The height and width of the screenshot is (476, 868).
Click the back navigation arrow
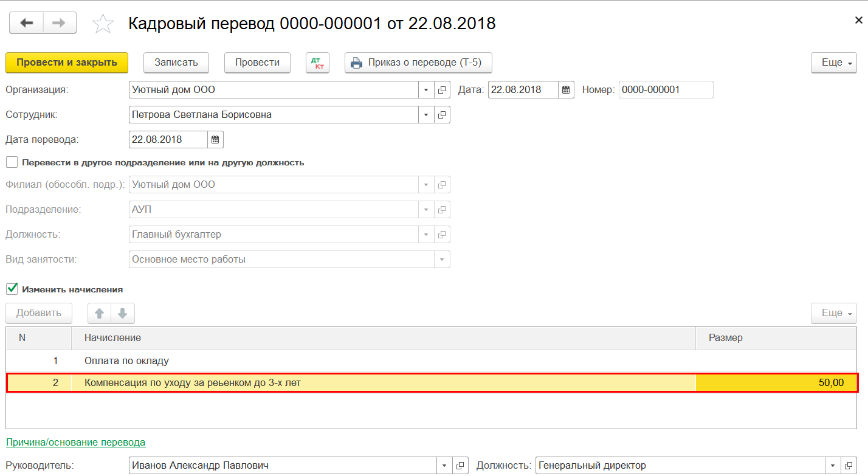coord(26,23)
